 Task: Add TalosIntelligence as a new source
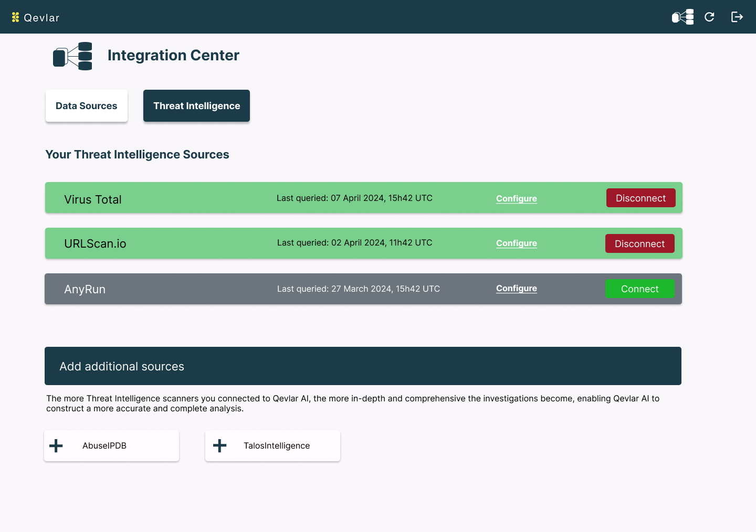272,445
